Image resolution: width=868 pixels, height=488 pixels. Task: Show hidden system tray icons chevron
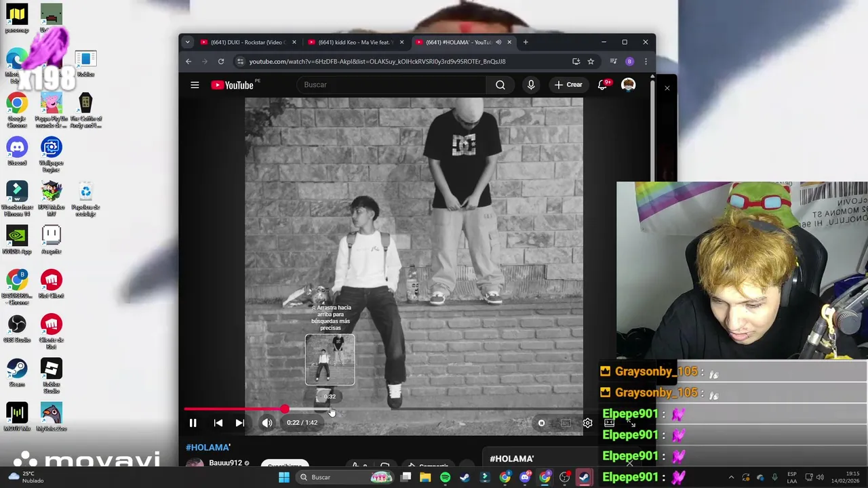point(731,477)
